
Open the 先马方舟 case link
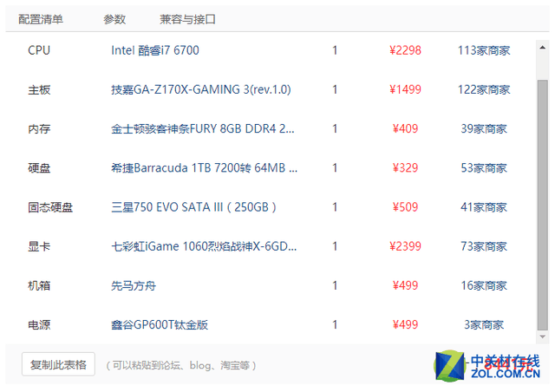(134, 285)
